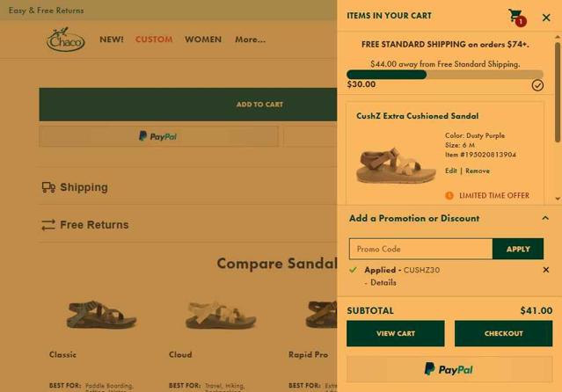Close the cart panel with X icon
This screenshot has height=392, width=562.
coord(546,18)
